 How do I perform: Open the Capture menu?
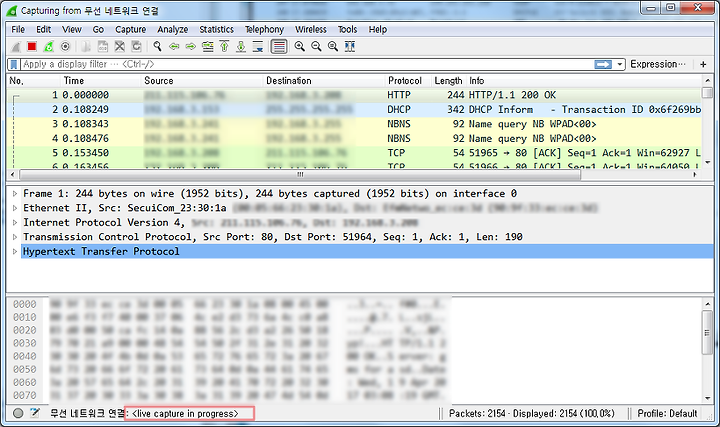point(130,29)
